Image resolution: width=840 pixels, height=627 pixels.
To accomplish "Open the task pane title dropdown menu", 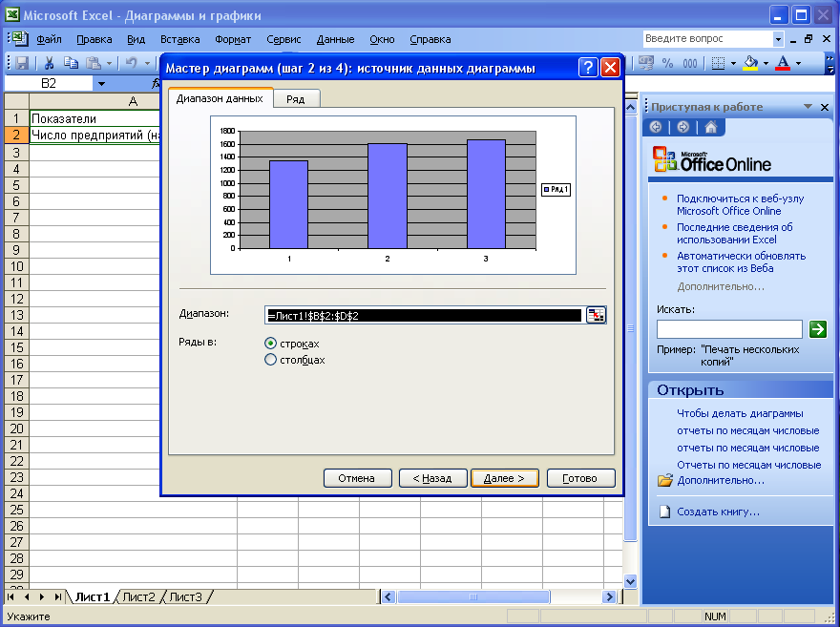I will point(808,107).
